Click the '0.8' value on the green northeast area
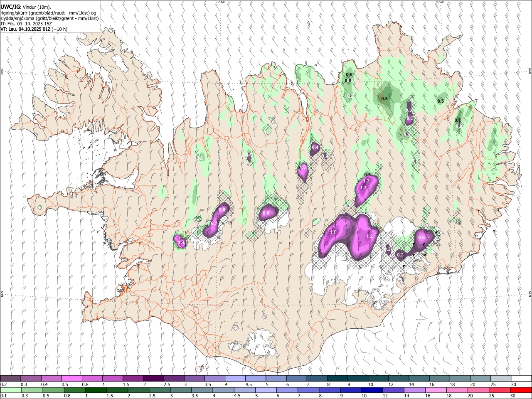 pyautogui.click(x=384, y=99)
